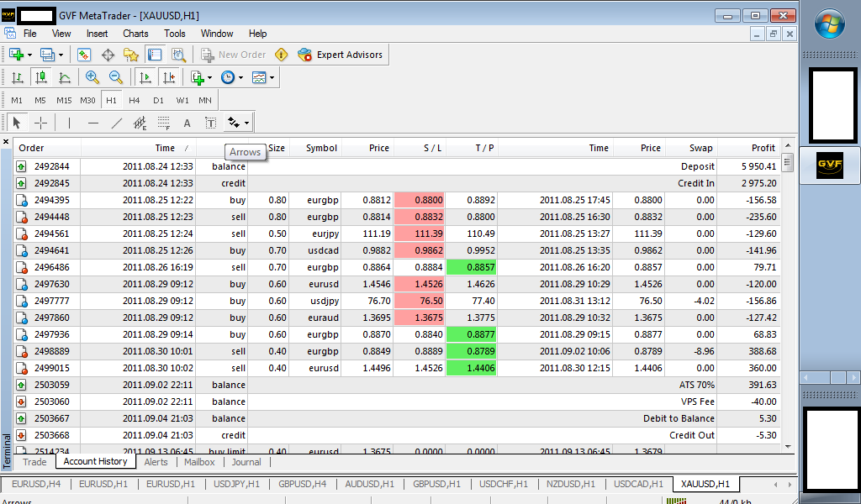Viewport: 861px width, 504px height.
Task: Switch to the Alerts tab
Action: [x=156, y=462]
